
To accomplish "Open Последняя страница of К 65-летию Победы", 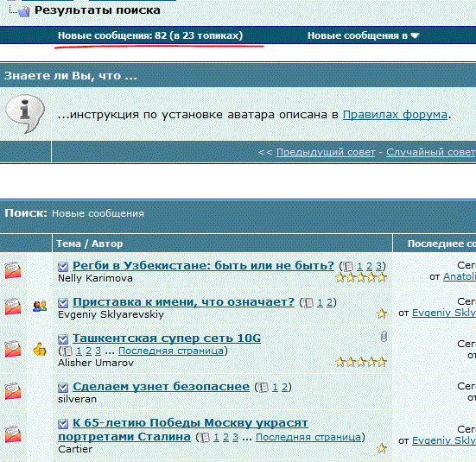I will click(308, 438).
